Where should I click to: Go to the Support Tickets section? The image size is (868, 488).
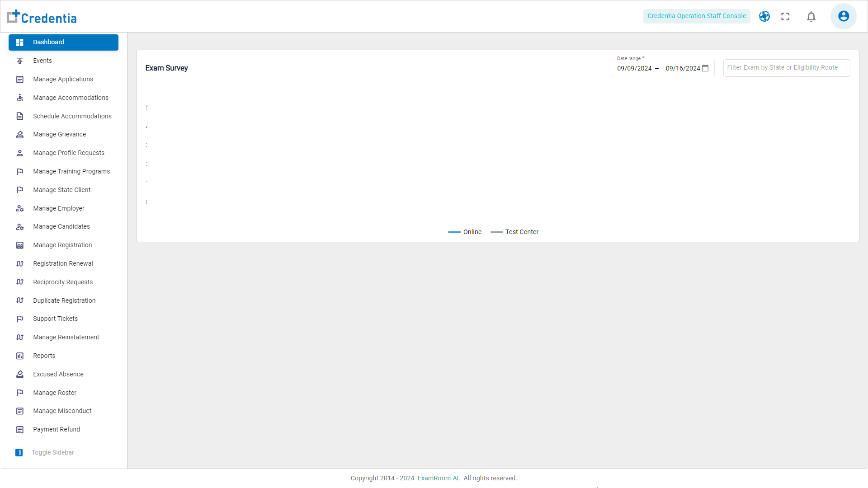(55, 319)
